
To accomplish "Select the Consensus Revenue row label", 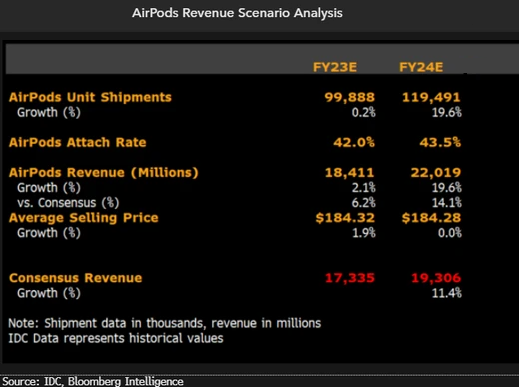I will click(x=76, y=278).
